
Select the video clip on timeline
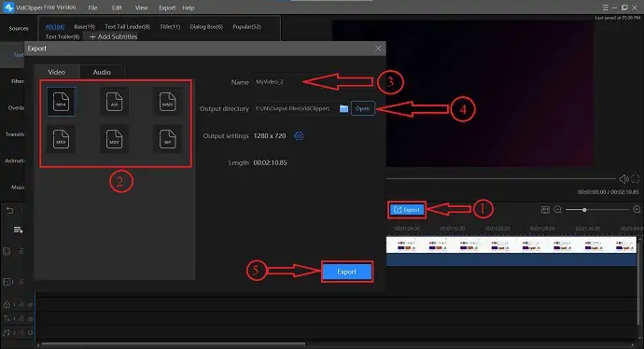pyautogui.click(x=511, y=245)
